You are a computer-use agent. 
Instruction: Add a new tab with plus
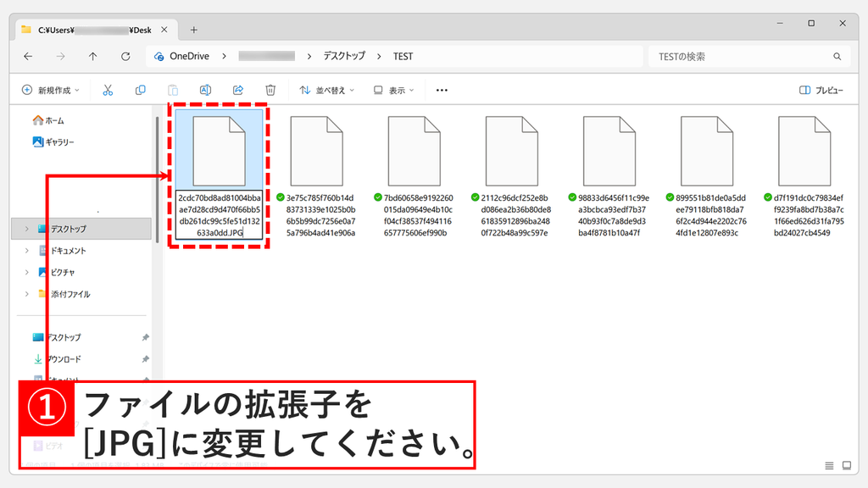194,30
